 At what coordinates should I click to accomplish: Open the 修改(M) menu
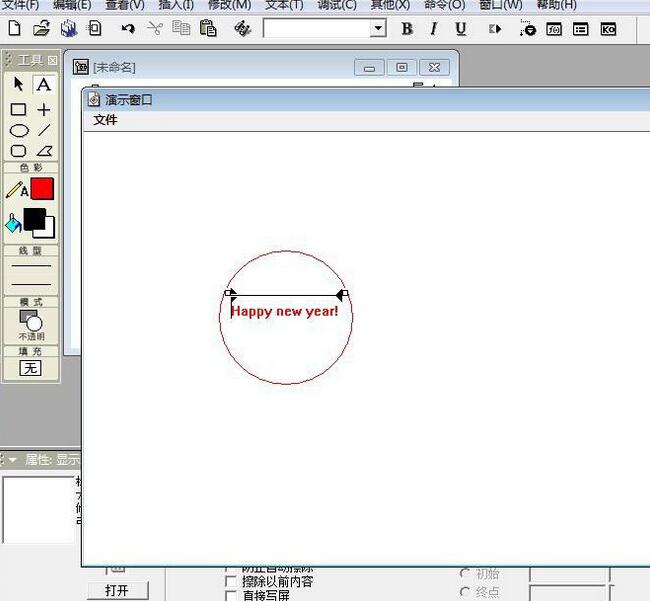229,5
